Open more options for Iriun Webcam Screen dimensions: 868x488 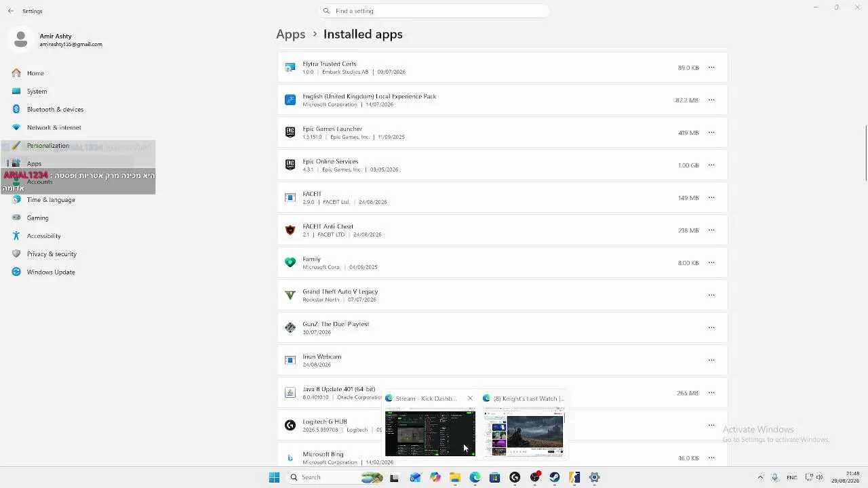pyautogui.click(x=711, y=361)
